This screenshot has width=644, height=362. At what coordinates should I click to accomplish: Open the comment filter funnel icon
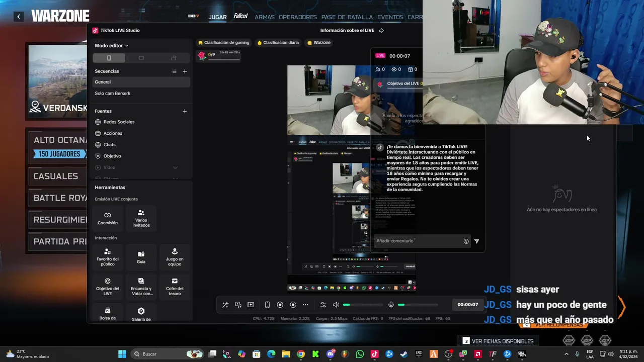point(476,241)
